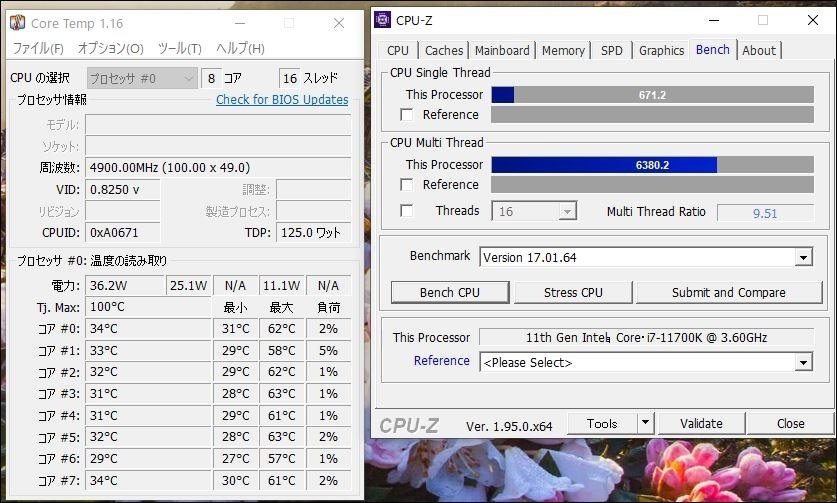837x503 pixels.
Task: Click コア #0 current temperature 34°C
Action: [148, 328]
